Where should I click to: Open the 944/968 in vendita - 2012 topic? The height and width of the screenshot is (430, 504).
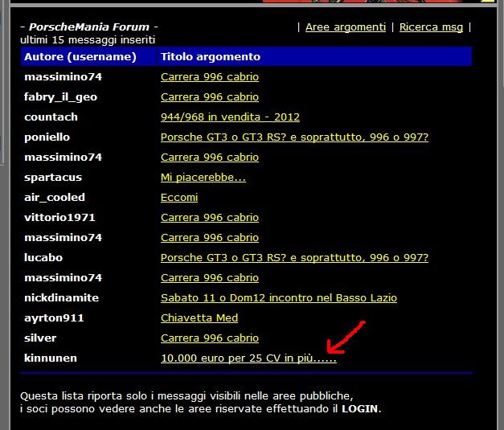pyautogui.click(x=230, y=117)
